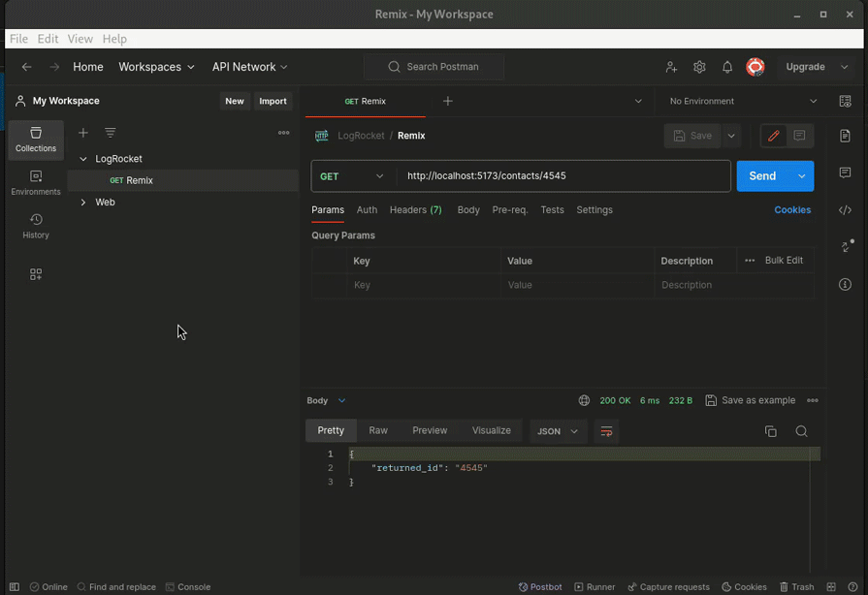
Task: Open the Code snippet panel
Action: [845, 209]
